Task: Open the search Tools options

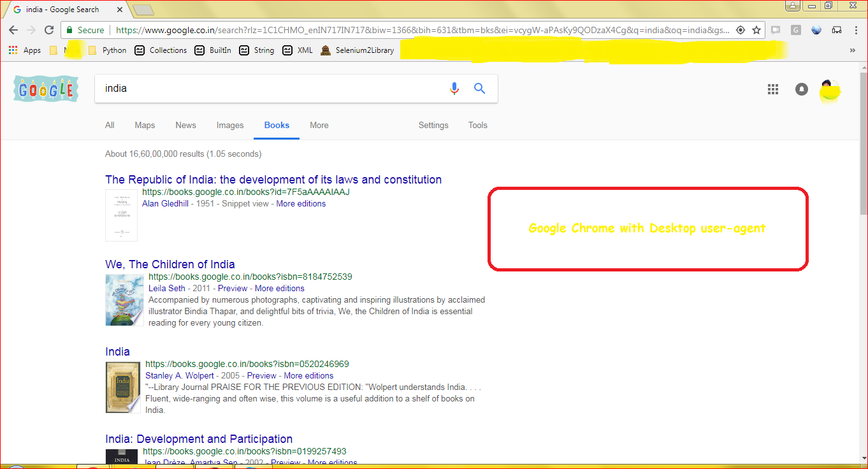Action: point(478,126)
